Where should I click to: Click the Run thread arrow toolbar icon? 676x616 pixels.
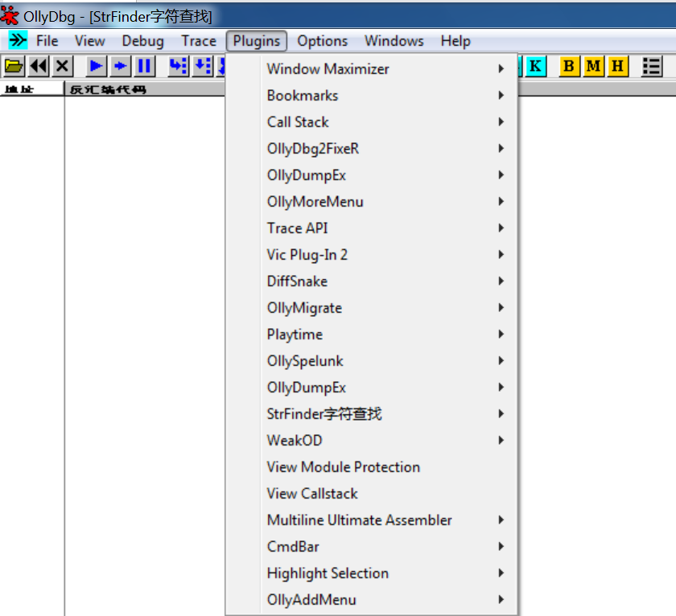120,66
